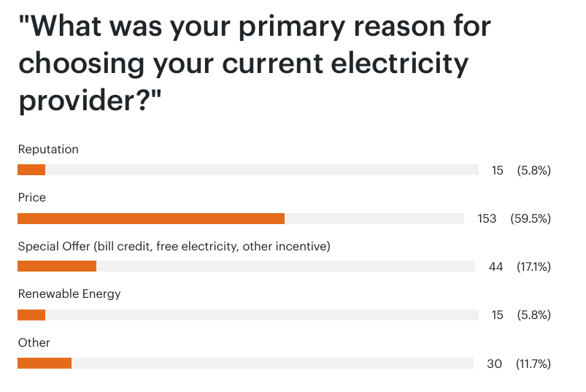
Task: Click the 59.5% Price percentage
Action: coord(531,218)
